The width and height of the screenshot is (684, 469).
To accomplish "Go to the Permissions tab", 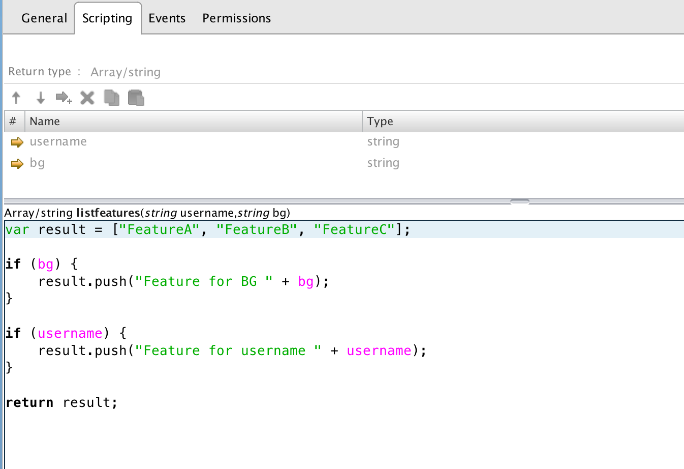I will (236, 18).
